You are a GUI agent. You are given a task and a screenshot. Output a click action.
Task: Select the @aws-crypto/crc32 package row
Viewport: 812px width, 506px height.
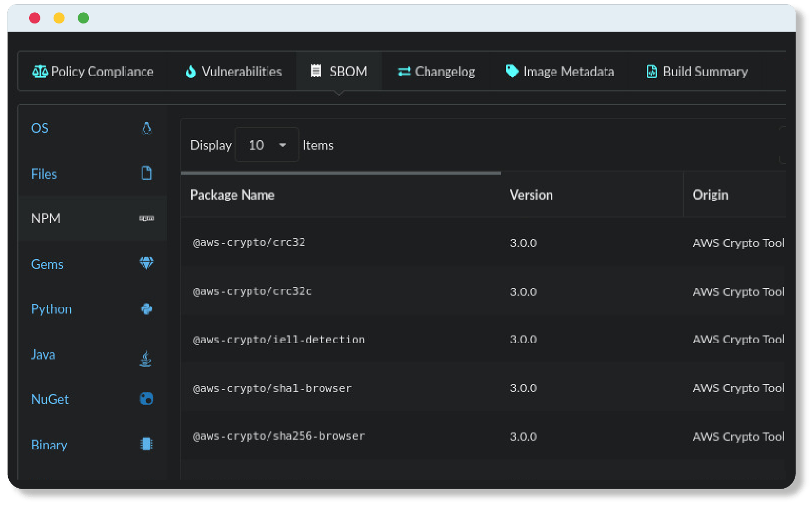tap(249, 243)
